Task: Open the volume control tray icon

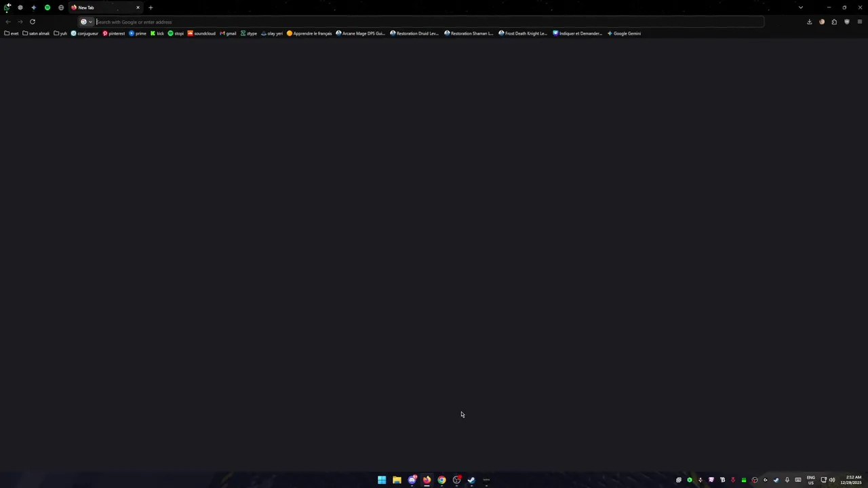Action: pyautogui.click(x=832, y=480)
